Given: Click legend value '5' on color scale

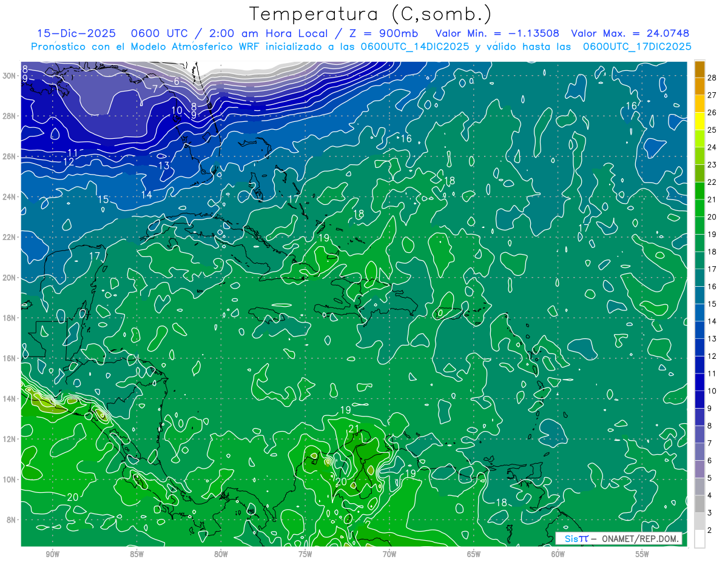Looking at the screenshot, I should click(710, 478).
